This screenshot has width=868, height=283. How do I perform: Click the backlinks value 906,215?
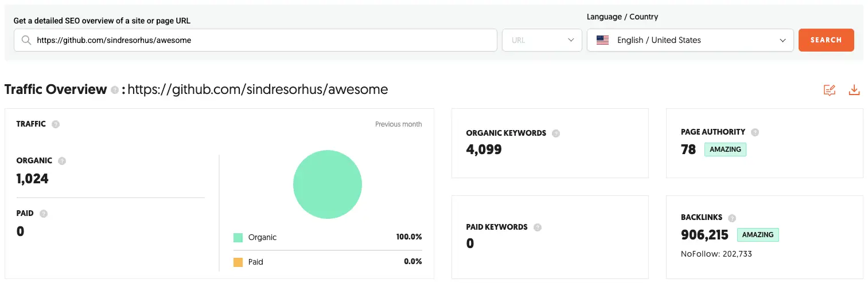click(x=704, y=235)
